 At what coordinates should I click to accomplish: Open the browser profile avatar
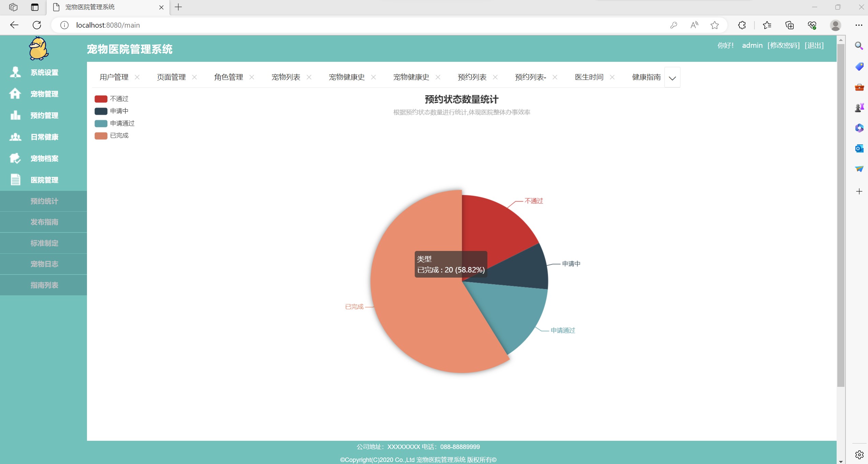[x=836, y=25]
